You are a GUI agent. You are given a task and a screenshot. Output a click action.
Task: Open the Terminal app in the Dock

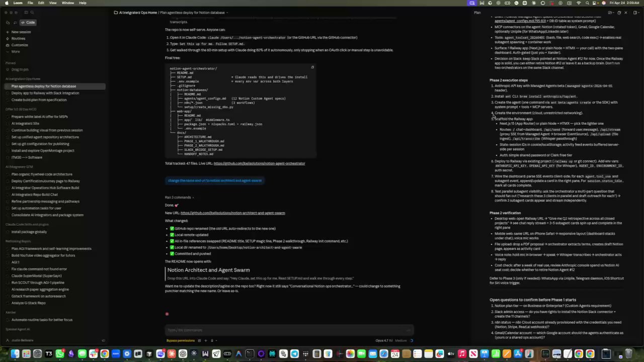[x=250, y=354]
